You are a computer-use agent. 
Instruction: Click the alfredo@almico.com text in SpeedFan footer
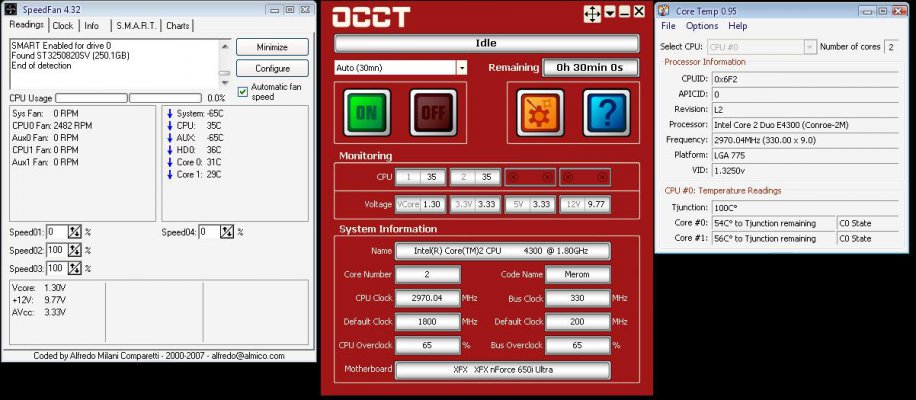point(248,356)
